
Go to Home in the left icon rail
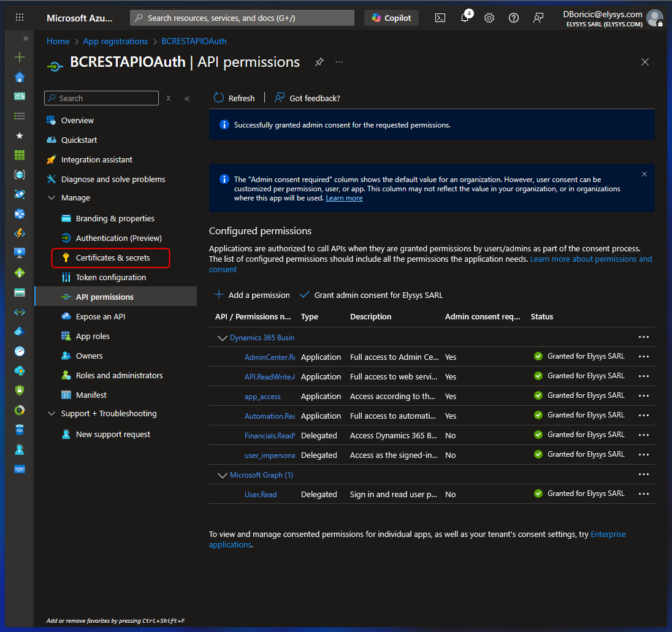coord(20,77)
